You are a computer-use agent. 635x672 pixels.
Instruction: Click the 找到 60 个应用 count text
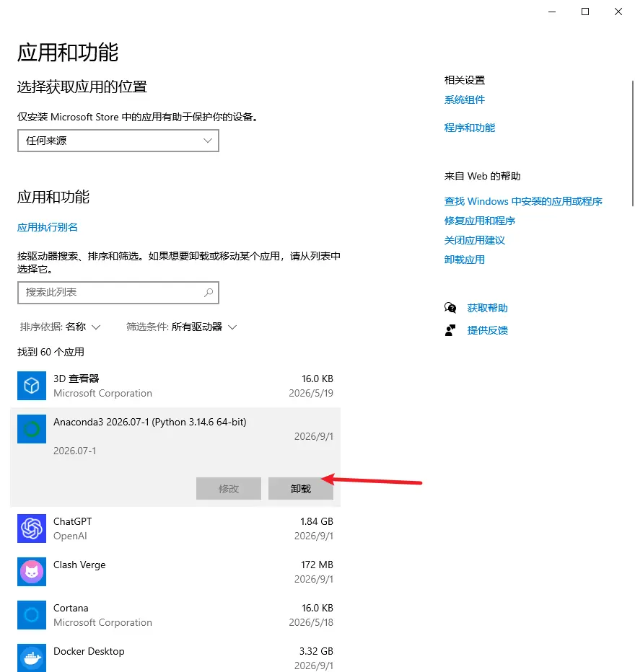point(51,353)
